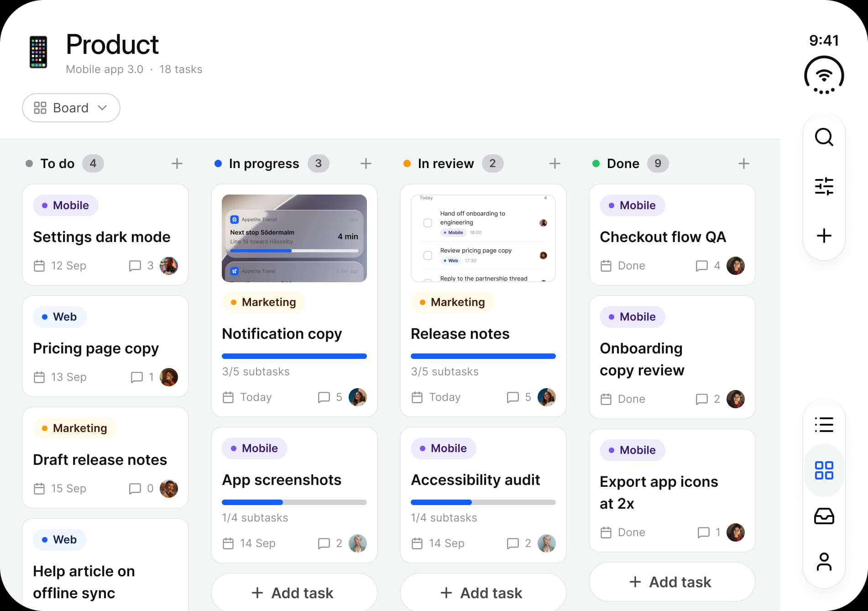Screen dimensions: 868x611
Task: Click the plus icon in right sidebar
Action: [824, 236]
